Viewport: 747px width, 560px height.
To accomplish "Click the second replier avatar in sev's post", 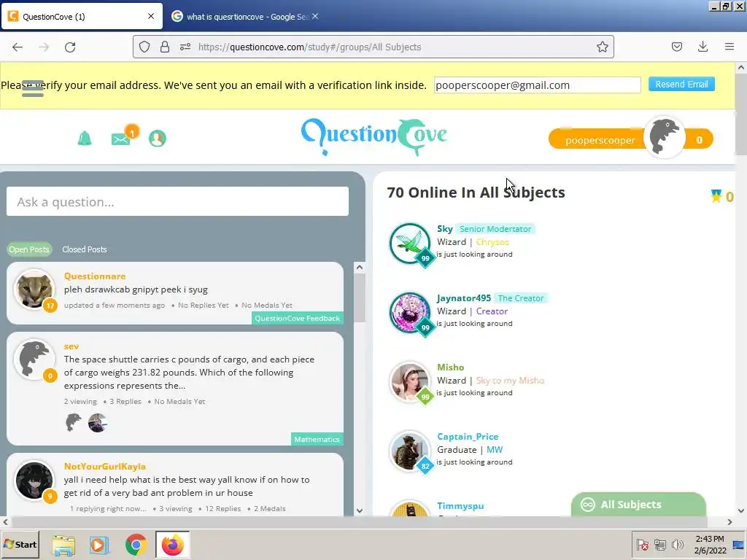I will [98, 422].
